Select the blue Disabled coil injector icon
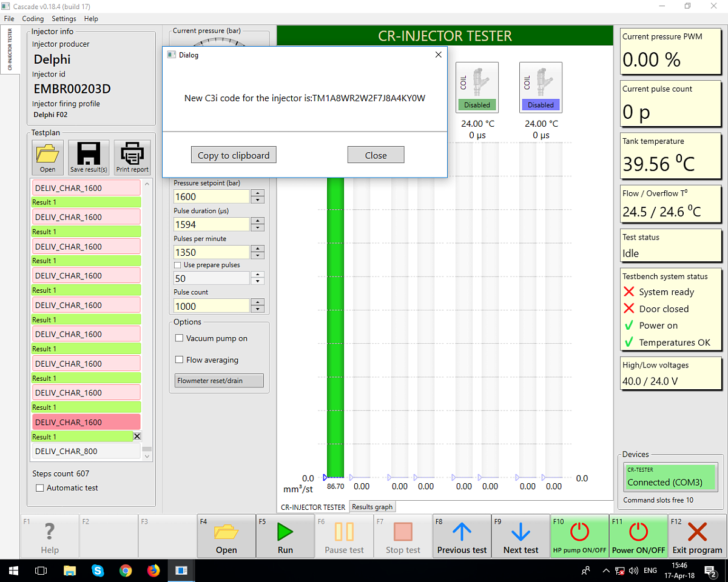Image resolution: width=728 pixels, height=582 pixels. tap(541, 87)
